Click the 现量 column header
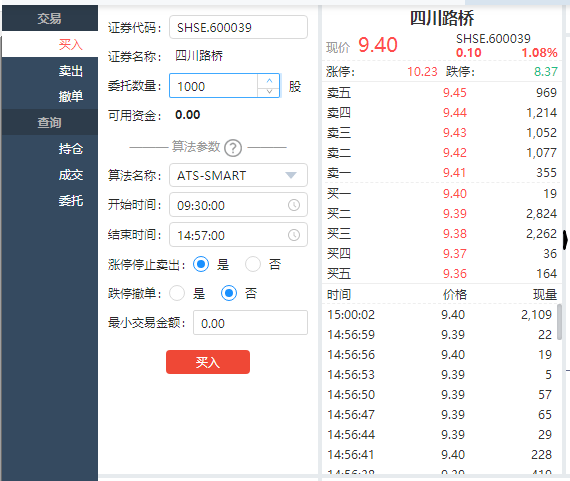This screenshot has height=481, width=570. (545, 294)
